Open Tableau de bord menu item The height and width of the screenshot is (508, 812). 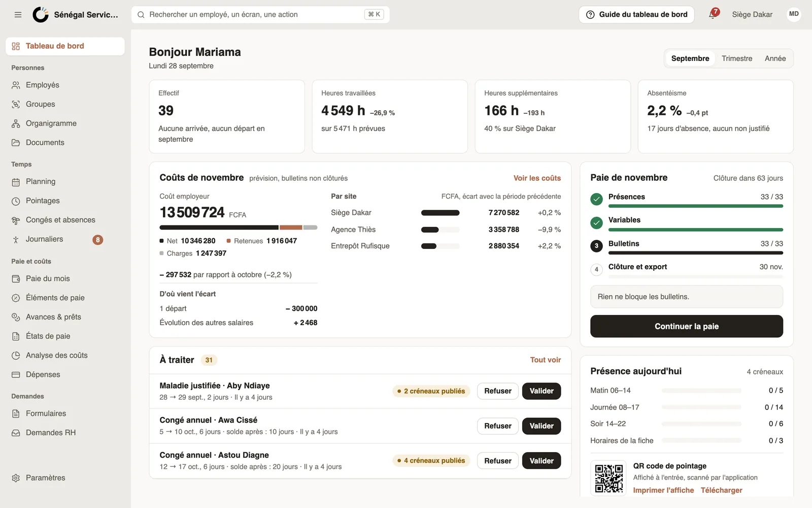coord(65,46)
